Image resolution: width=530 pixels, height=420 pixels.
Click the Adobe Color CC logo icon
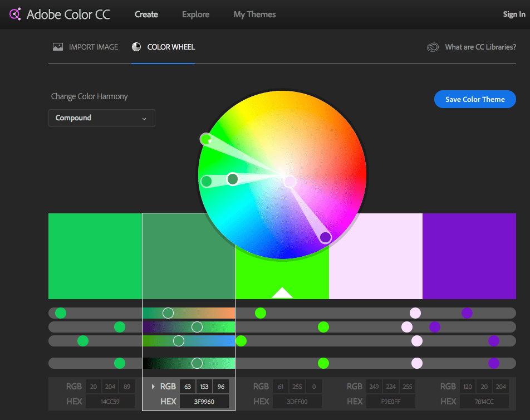(15, 14)
